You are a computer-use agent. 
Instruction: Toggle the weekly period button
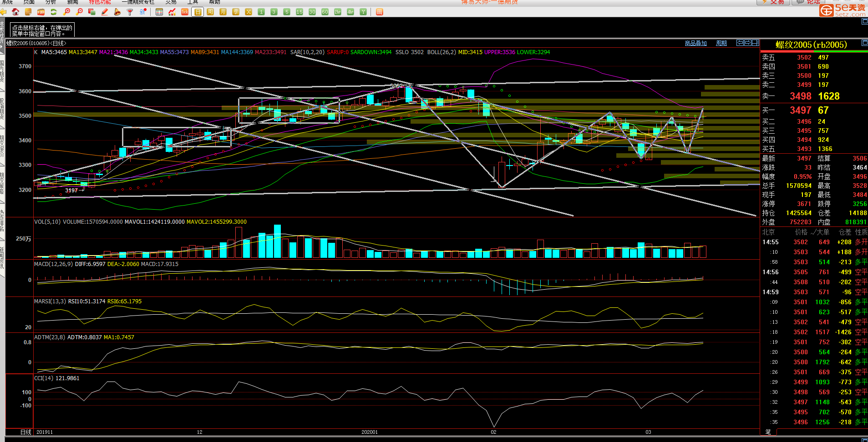point(210,12)
